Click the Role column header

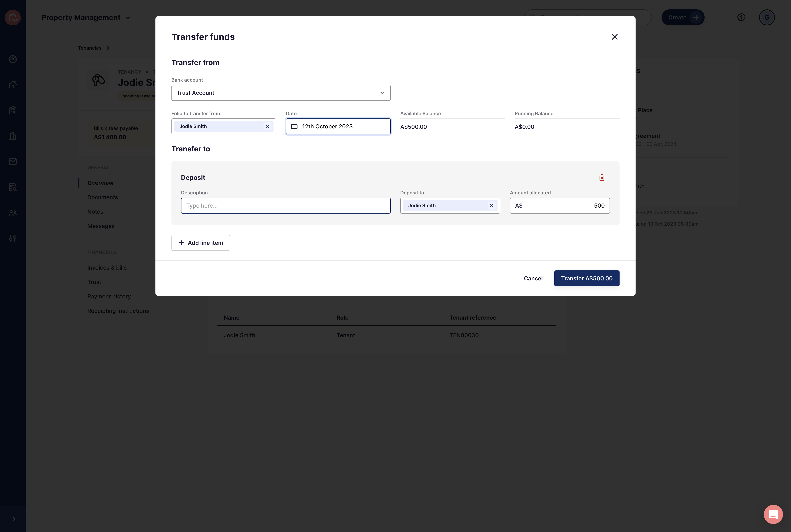342,318
